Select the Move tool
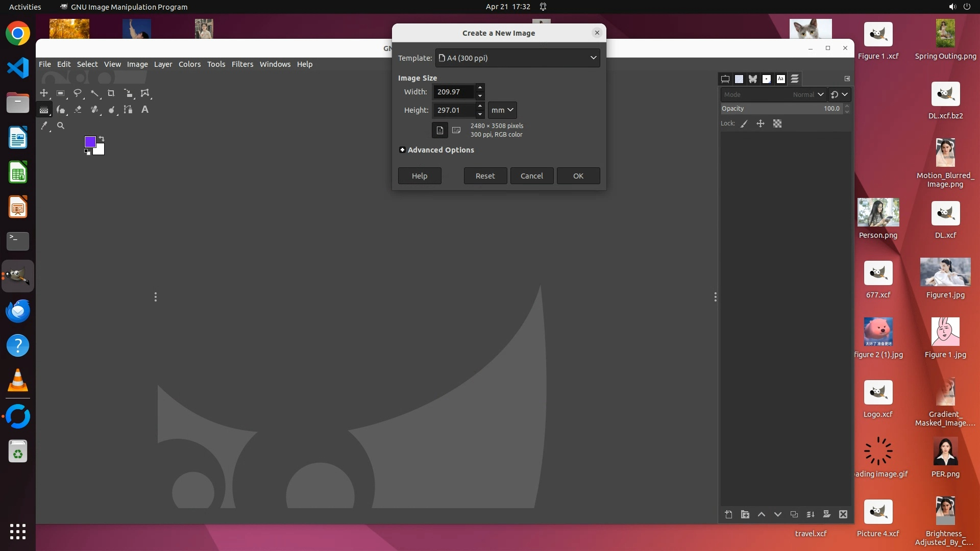The width and height of the screenshot is (980, 551). tap(44, 93)
